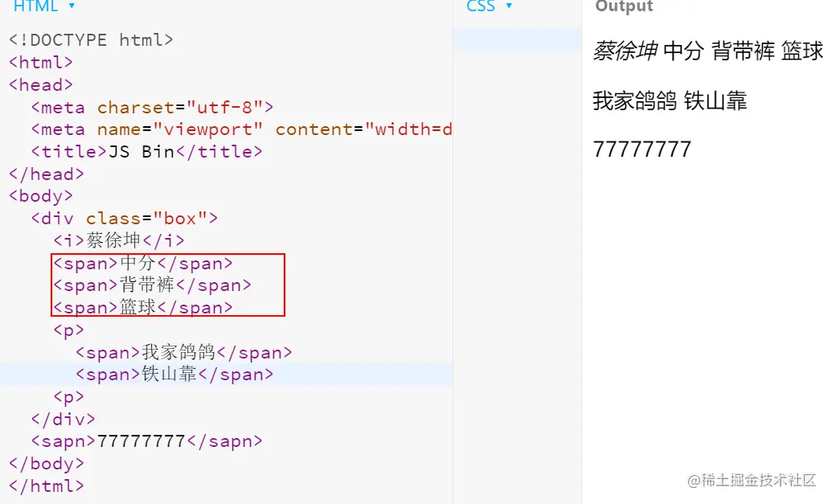Click the span 我家鸽鸽 code line
Viewport: 832px width, 504px height.
point(183,352)
